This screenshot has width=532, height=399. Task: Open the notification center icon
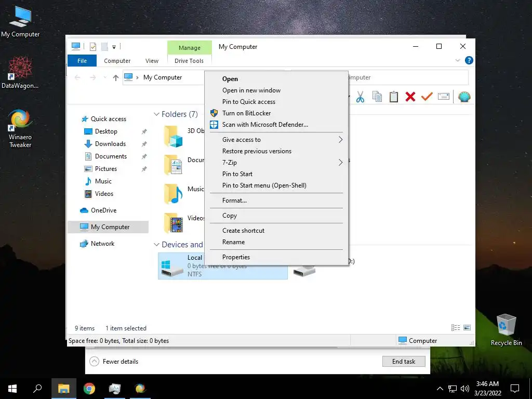pos(515,389)
